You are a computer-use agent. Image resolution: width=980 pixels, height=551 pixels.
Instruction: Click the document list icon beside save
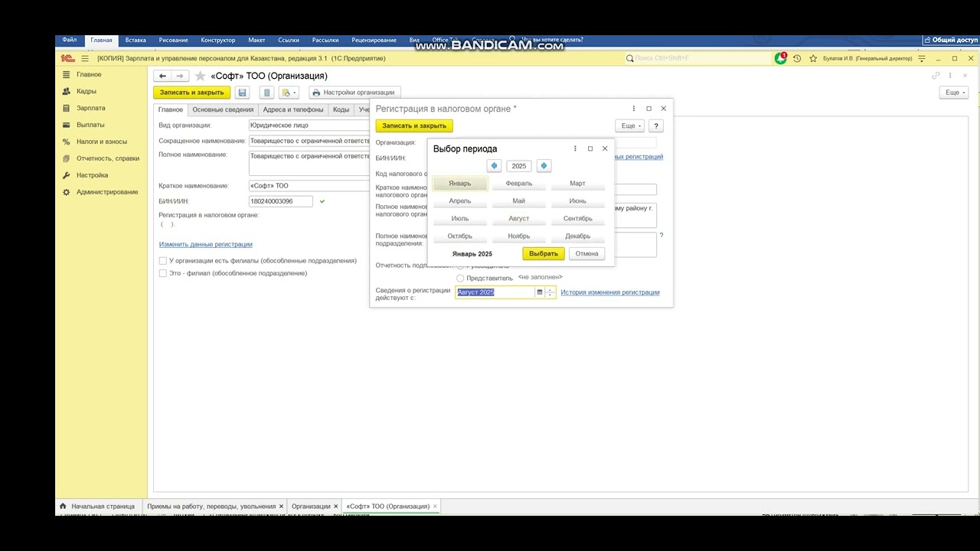pos(266,93)
